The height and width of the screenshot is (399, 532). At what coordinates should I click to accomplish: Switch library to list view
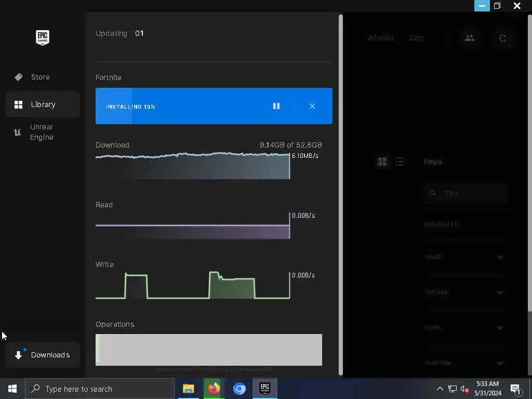click(400, 162)
